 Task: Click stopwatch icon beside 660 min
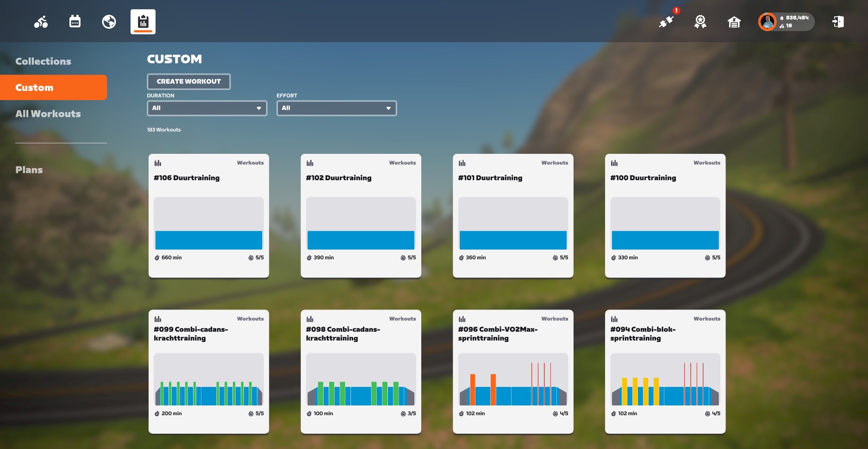pos(157,258)
